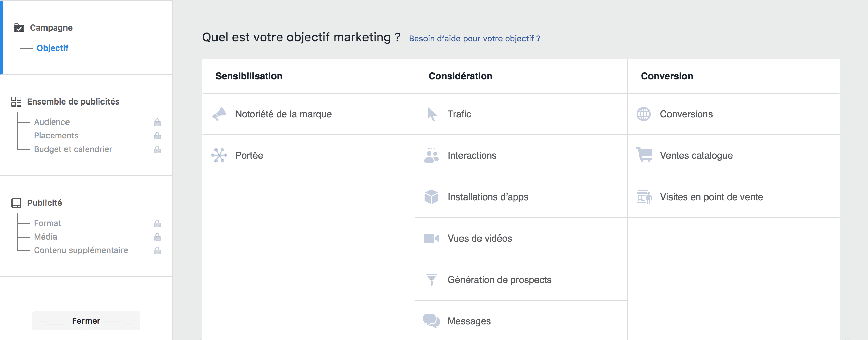Select Vues de vidéos objective

click(x=521, y=238)
